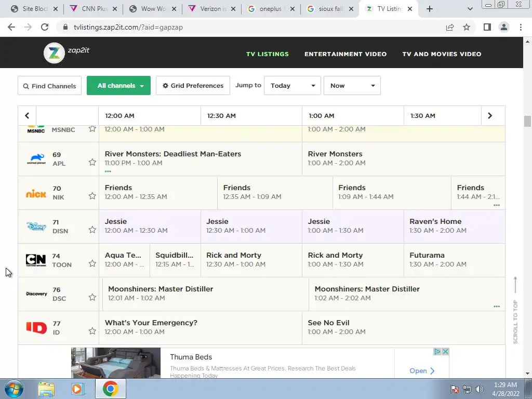Image resolution: width=532 pixels, height=399 pixels.
Task: Close the Thuma Beds ad
Action: point(445,352)
